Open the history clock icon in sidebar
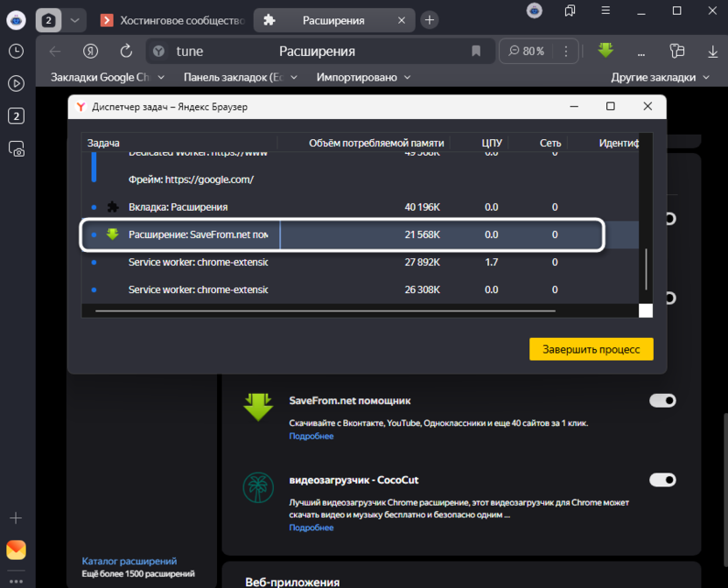 click(x=16, y=51)
